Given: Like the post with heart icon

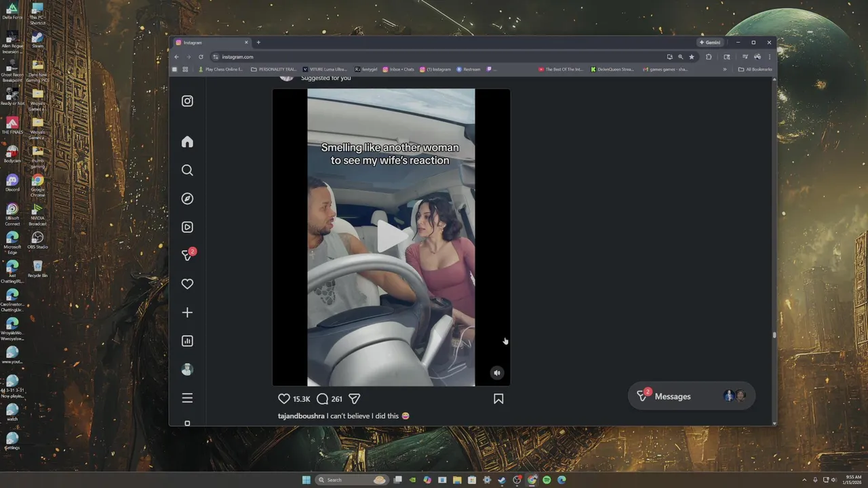Looking at the screenshot, I should pos(284,399).
